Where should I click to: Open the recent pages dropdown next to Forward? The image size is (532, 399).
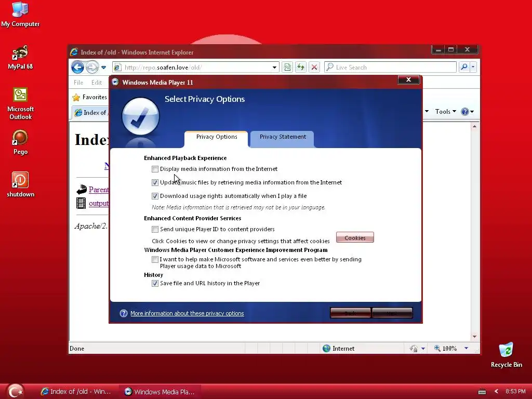(x=103, y=68)
